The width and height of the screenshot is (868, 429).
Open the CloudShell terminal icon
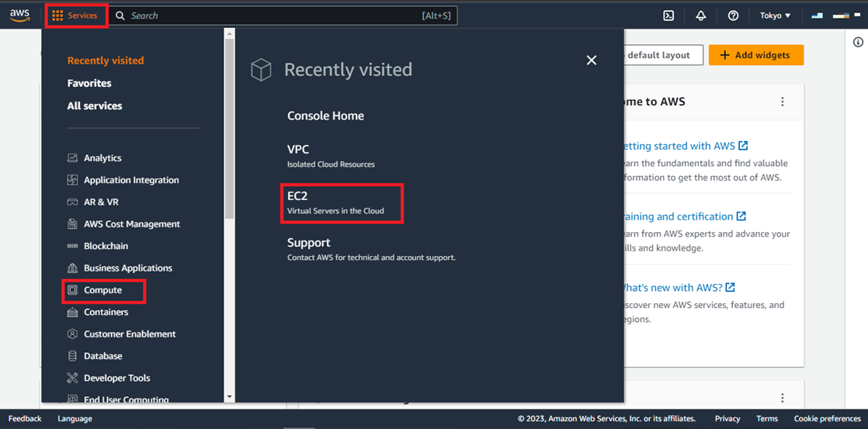coord(668,16)
